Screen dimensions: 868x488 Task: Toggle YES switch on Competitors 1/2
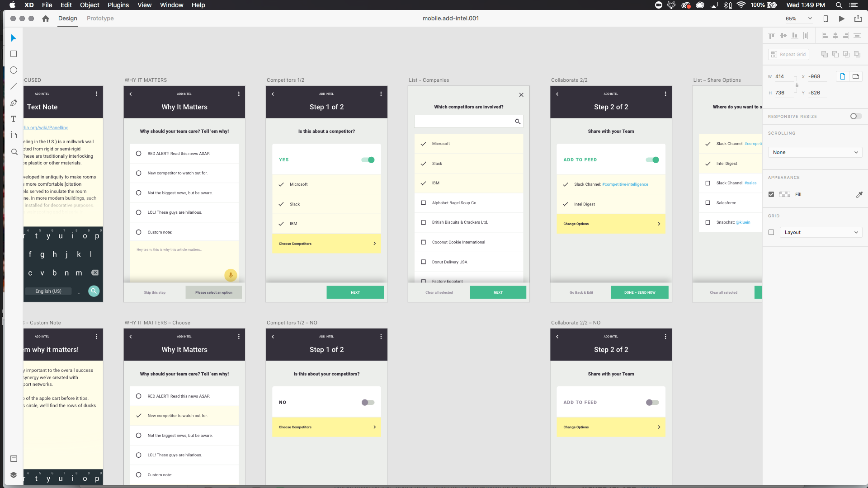pos(368,160)
